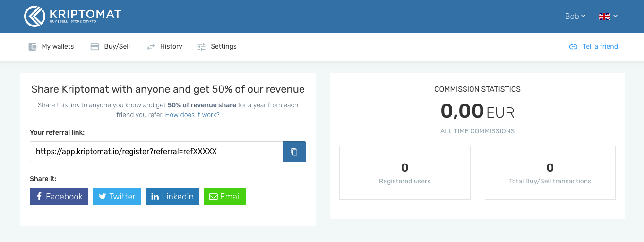Go to My wallets
644x242 pixels.
point(58,46)
